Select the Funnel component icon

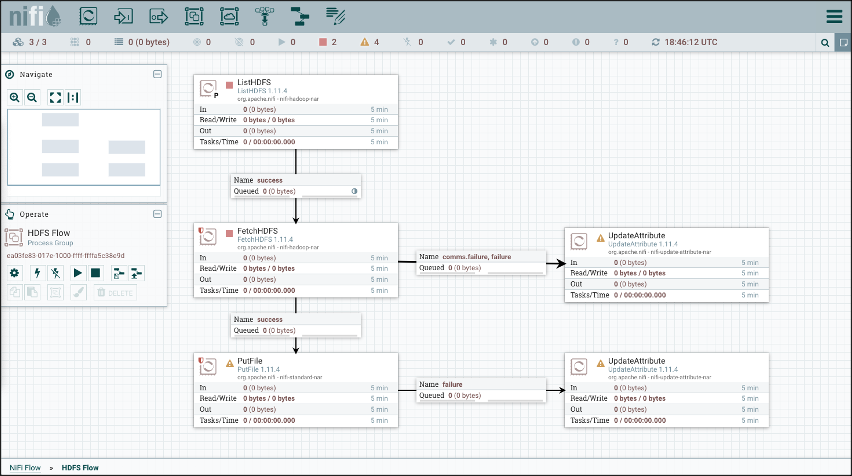[265, 16]
